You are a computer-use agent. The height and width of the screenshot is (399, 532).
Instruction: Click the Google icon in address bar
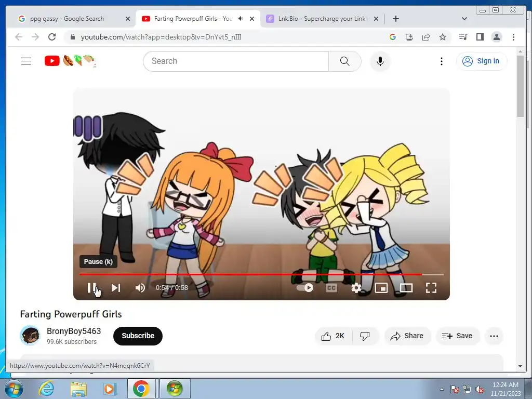point(393,37)
